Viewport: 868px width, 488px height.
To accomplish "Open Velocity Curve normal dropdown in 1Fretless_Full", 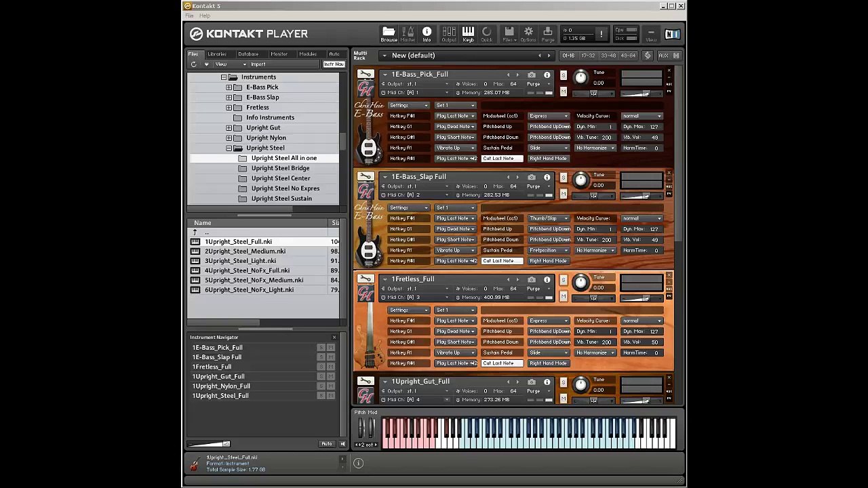I will (x=642, y=321).
